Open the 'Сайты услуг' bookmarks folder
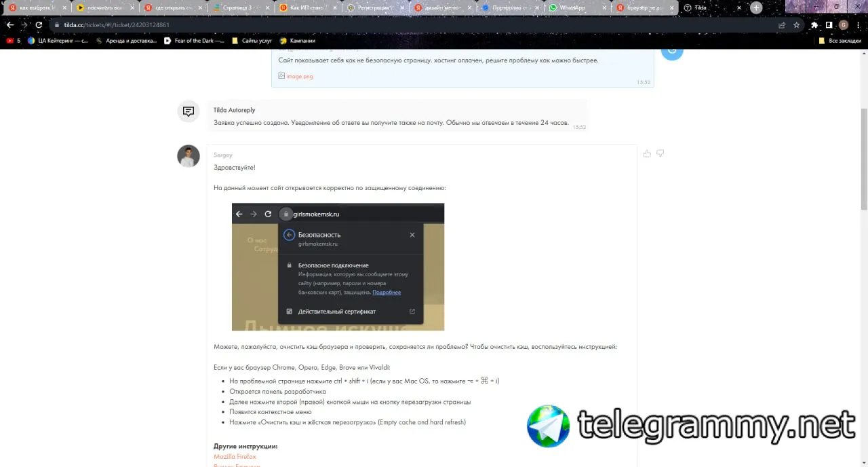Image resolution: width=868 pixels, height=467 pixels. (252, 41)
